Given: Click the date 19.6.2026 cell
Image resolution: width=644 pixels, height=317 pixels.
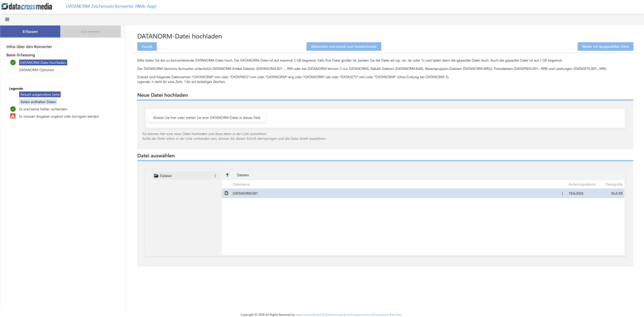Looking at the screenshot, I should click(x=577, y=193).
